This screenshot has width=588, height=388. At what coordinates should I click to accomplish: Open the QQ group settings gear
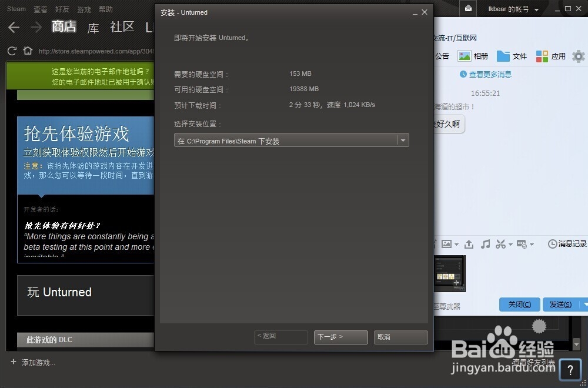[x=578, y=56]
